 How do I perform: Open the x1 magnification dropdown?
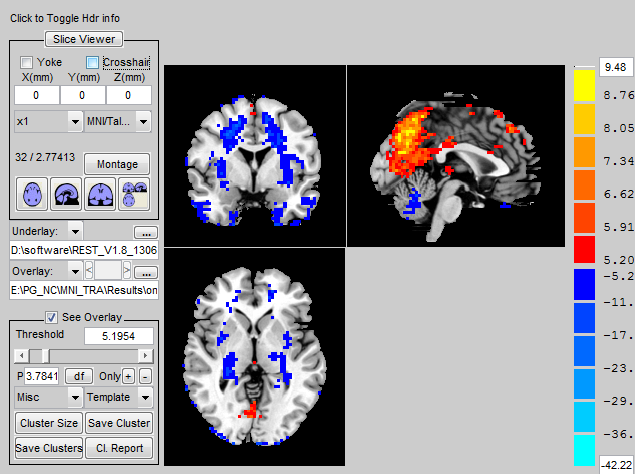(49, 122)
